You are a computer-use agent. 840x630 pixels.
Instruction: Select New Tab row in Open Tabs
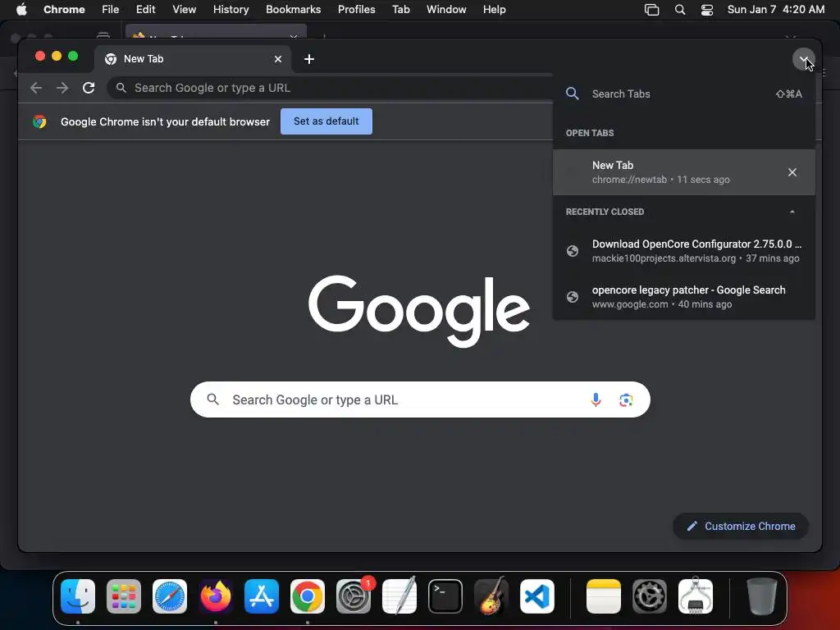(683, 172)
